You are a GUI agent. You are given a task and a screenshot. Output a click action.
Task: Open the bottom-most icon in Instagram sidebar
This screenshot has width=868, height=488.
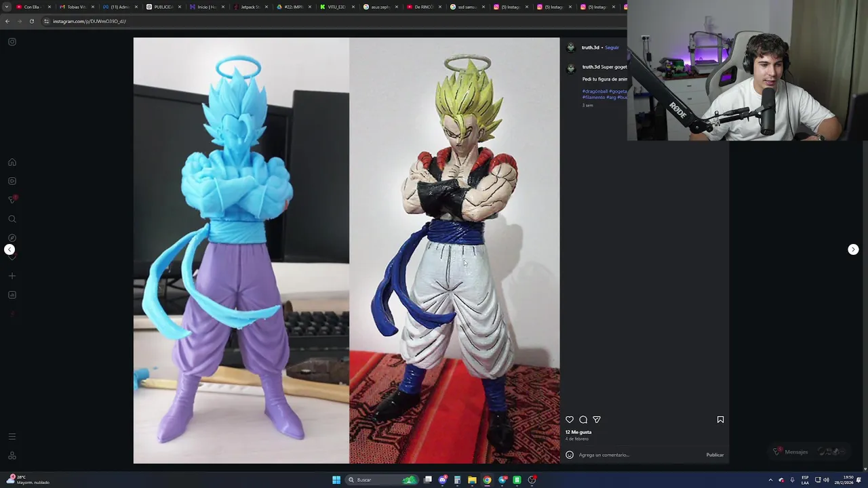coord(12,455)
